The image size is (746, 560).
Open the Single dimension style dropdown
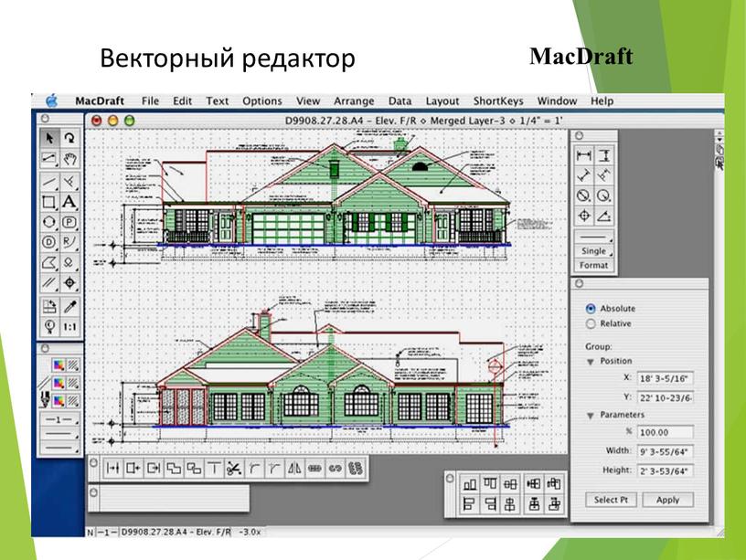[x=593, y=251]
